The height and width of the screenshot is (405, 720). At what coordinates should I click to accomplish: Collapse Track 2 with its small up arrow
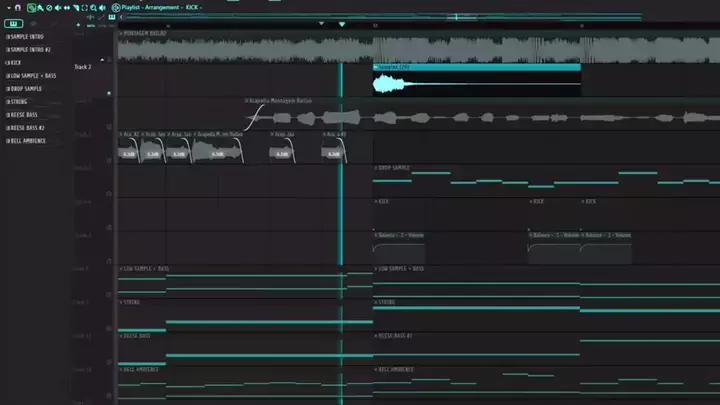(102, 60)
